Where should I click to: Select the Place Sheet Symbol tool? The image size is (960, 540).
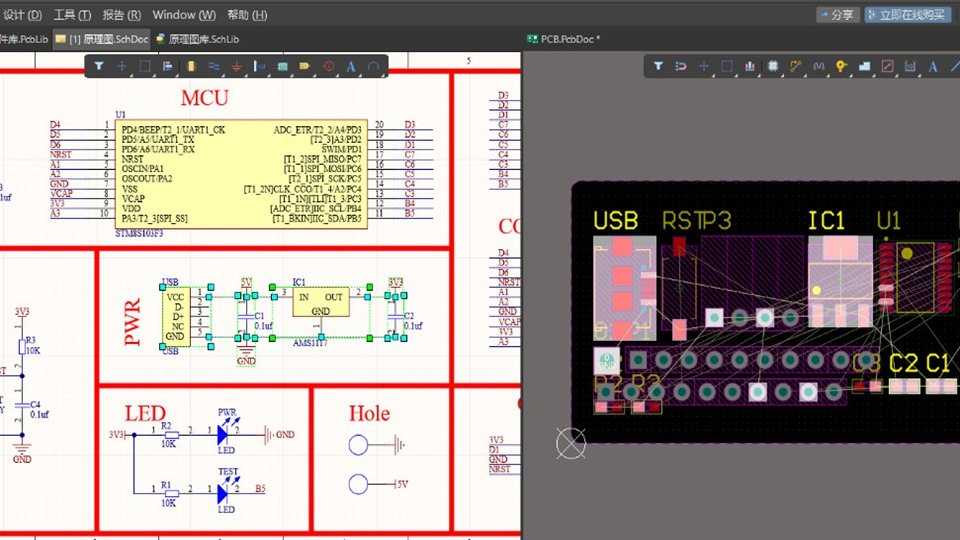coord(282,66)
